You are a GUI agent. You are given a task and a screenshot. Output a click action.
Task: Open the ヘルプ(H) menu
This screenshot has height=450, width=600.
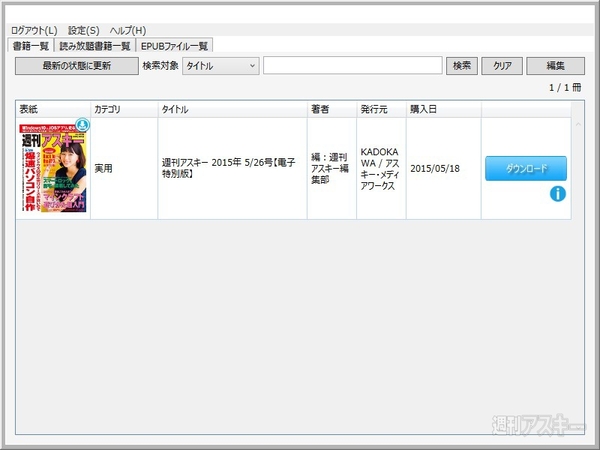coord(128,30)
